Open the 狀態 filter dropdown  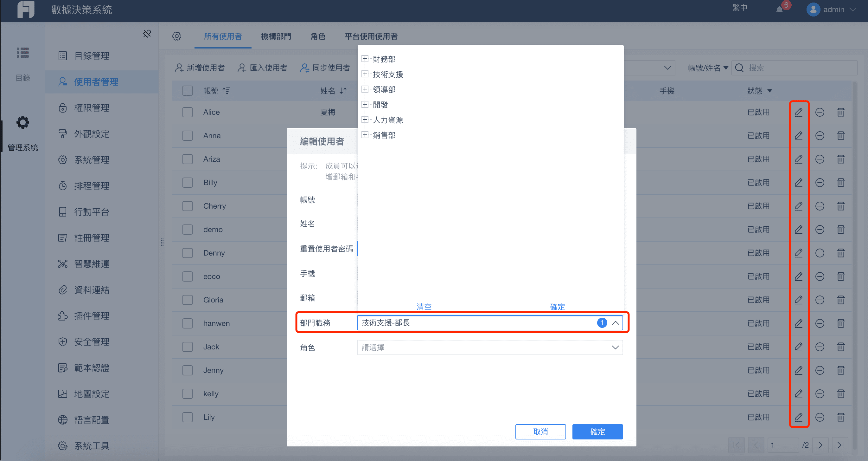pyautogui.click(x=769, y=91)
